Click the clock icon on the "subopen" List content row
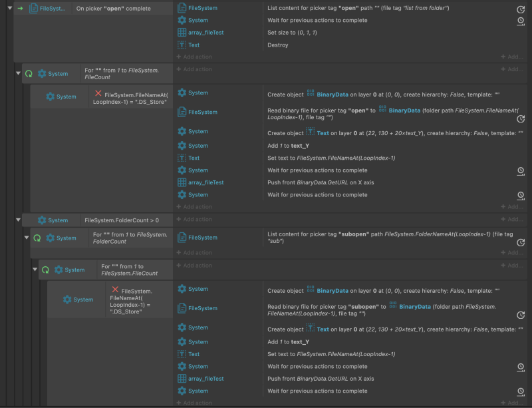The height and width of the screenshot is (408, 532). 520,240
